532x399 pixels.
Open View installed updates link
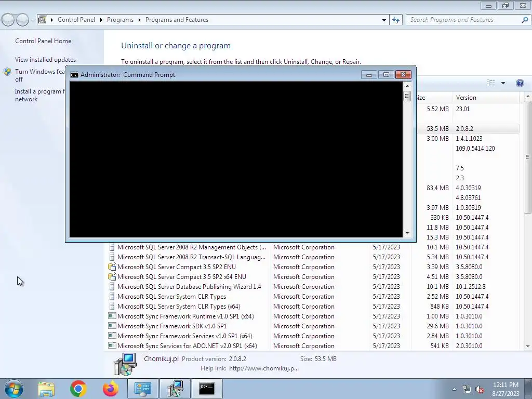coord(46,59)
